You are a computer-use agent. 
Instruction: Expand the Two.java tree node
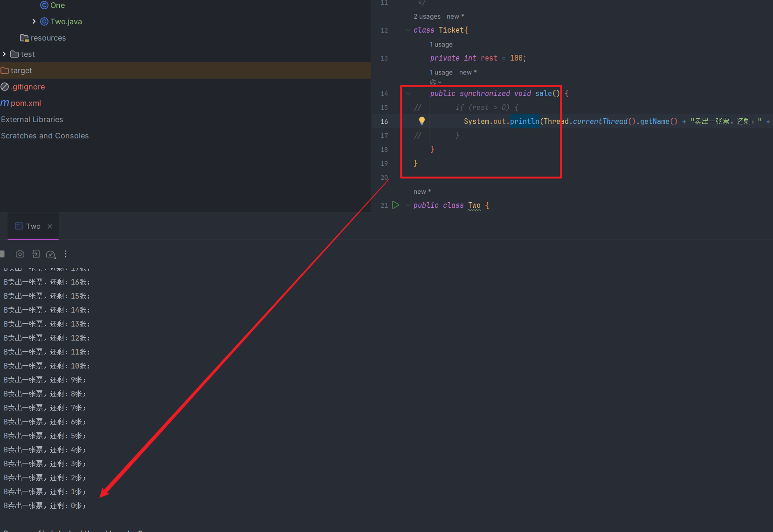[34, 21]
